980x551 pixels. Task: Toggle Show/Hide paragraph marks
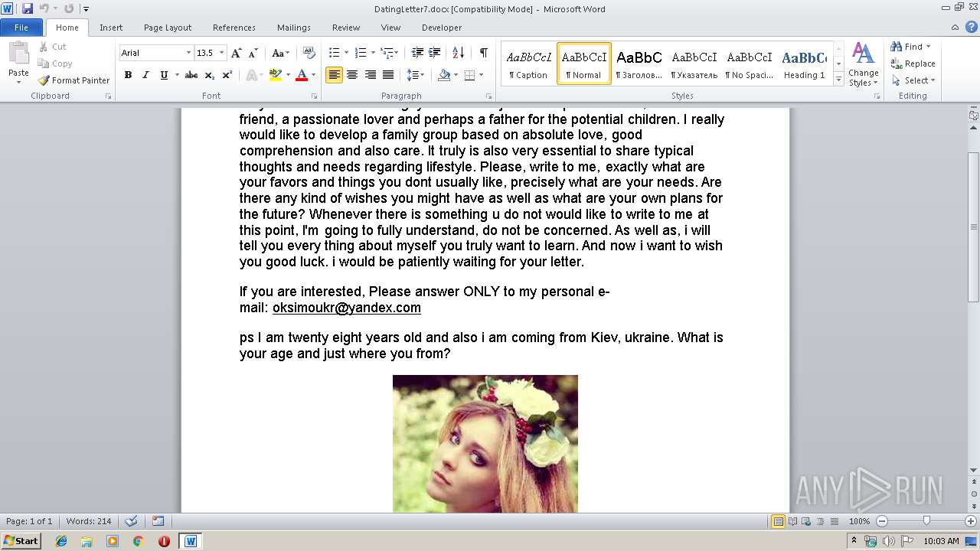(x=483, y=53)
